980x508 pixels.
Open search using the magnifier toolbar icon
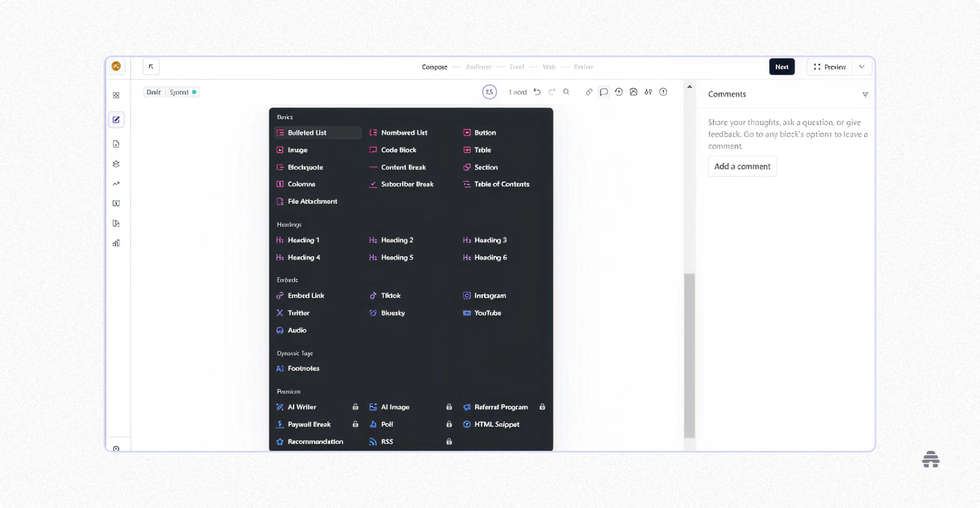[566, 91]
